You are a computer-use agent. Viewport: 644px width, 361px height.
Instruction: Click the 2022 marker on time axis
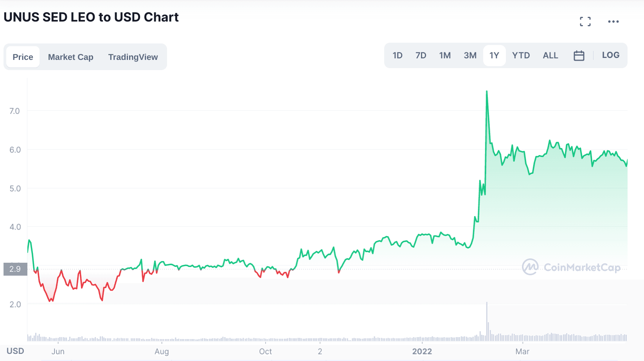422,351
